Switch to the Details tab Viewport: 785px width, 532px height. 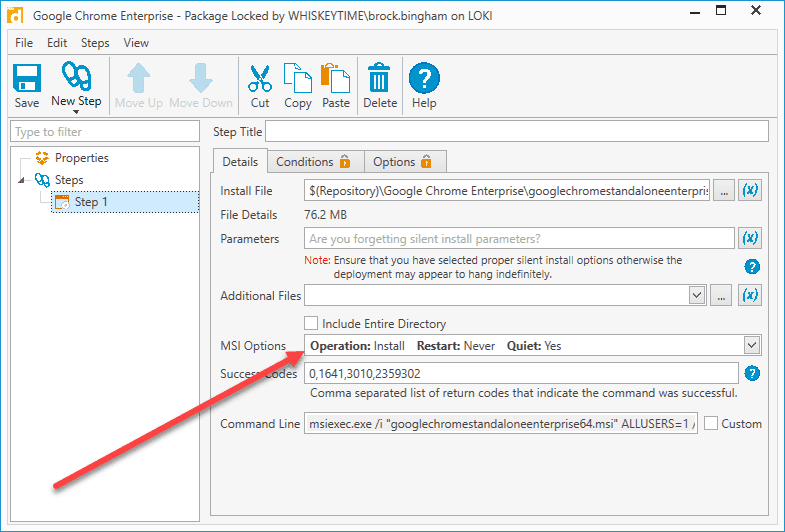click(240, 162)
